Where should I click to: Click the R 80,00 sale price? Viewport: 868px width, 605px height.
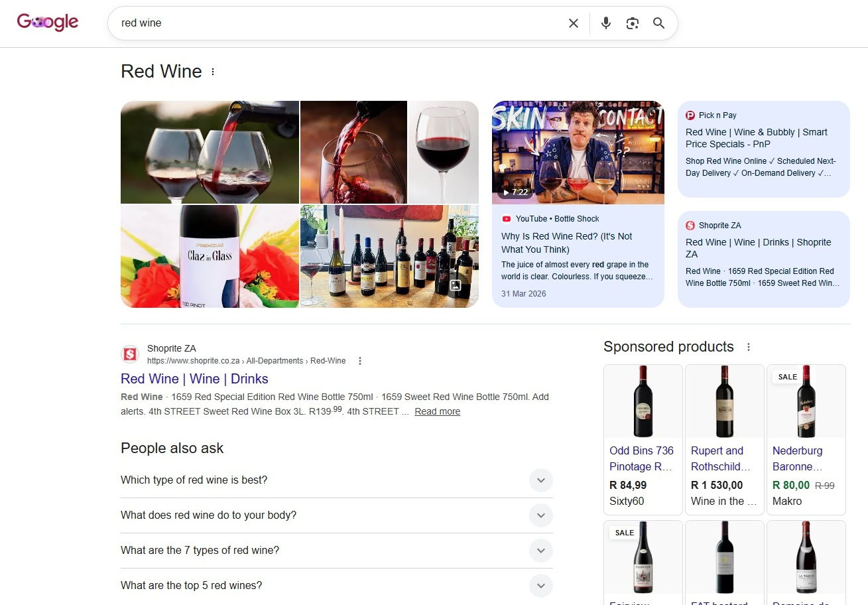click(x=791, y=485)
